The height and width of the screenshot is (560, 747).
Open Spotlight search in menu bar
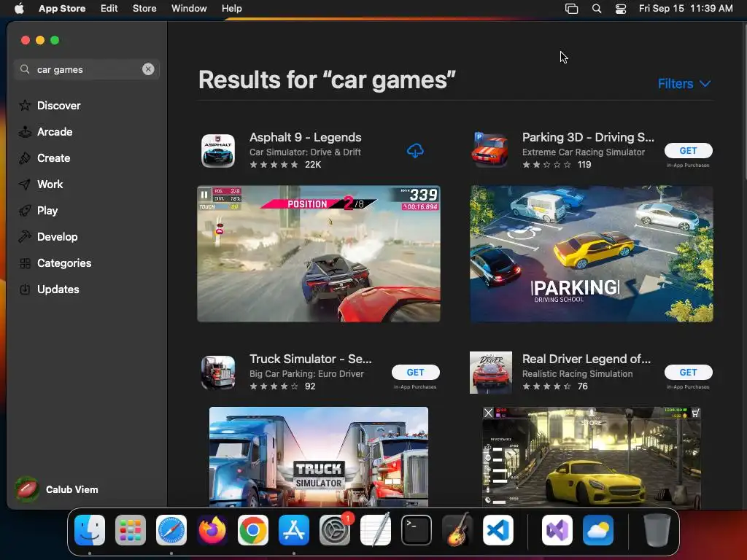[597, 8]
